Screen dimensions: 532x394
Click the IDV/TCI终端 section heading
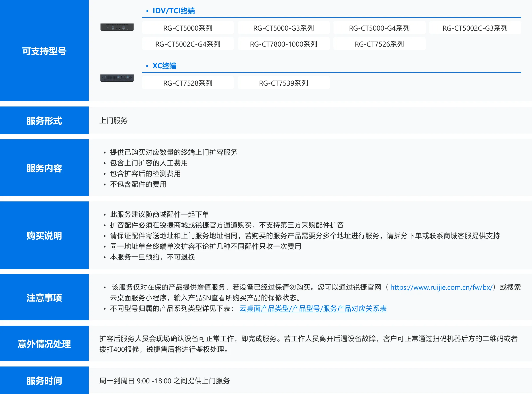point(173,11)
